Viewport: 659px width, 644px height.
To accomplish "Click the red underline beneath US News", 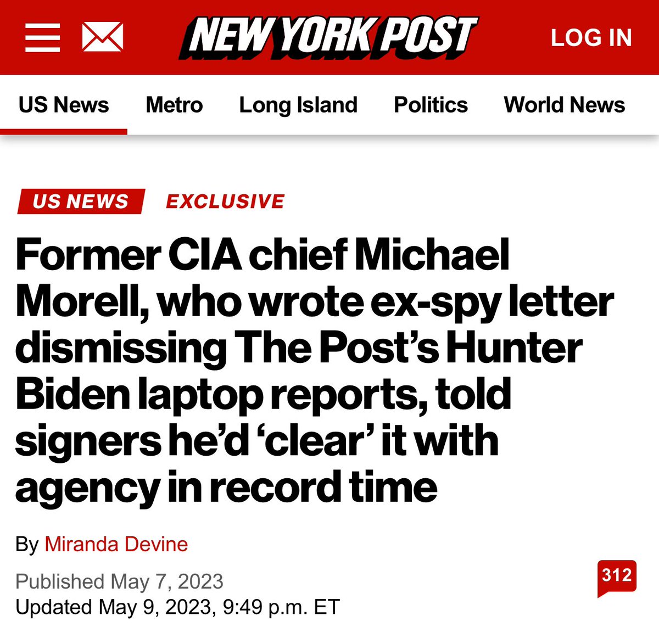I will pos(64,132).
